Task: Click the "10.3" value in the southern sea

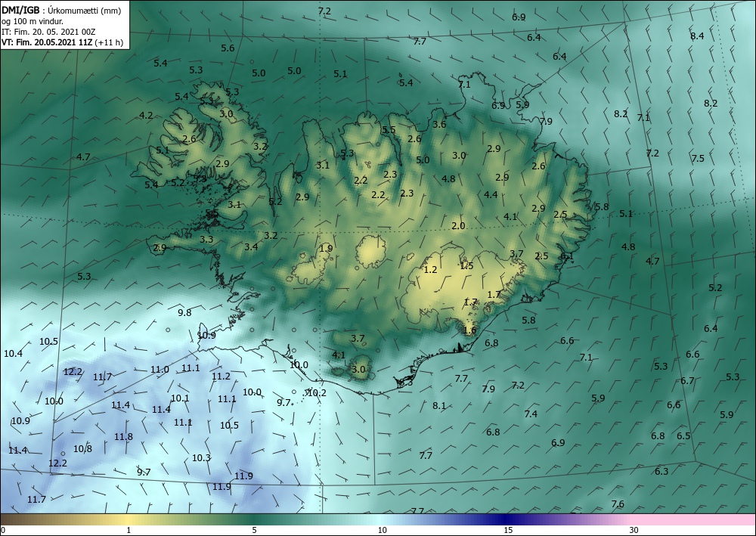Action: [x=201, y=458]
